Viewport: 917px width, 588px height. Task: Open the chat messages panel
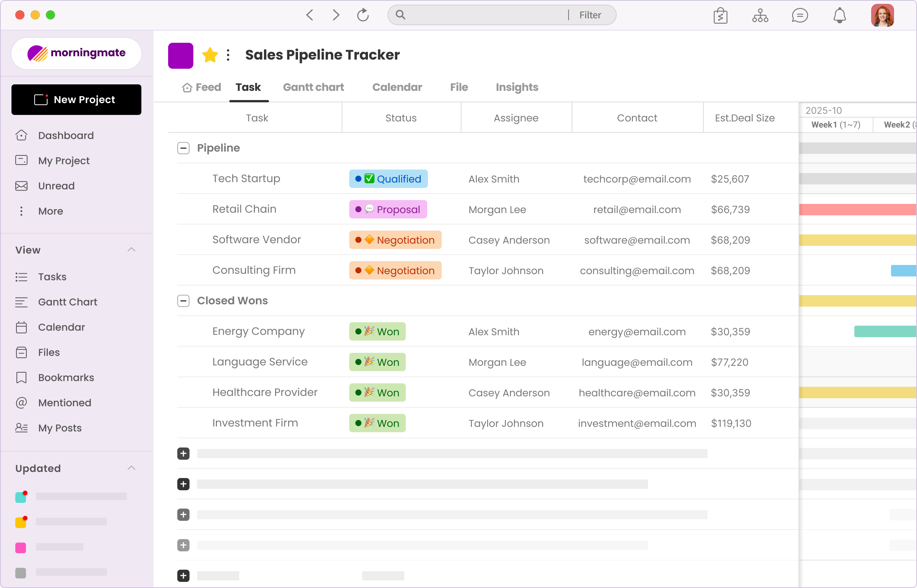(x=799, y=15)
